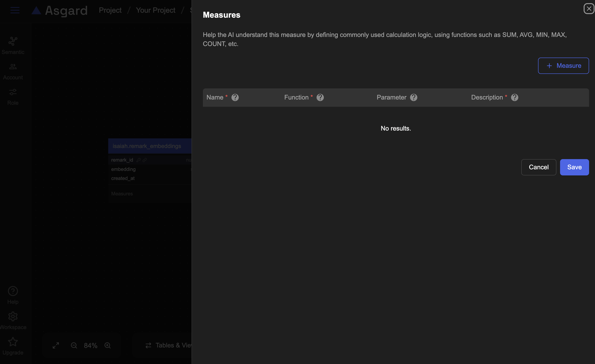Open the Account sidebar section
The width and height of the screenshot is (595, 364).
(13, 71)
